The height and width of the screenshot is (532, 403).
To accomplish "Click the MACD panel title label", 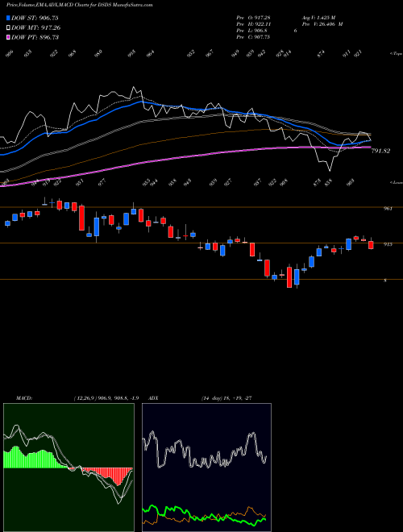I will click(24, 398).
